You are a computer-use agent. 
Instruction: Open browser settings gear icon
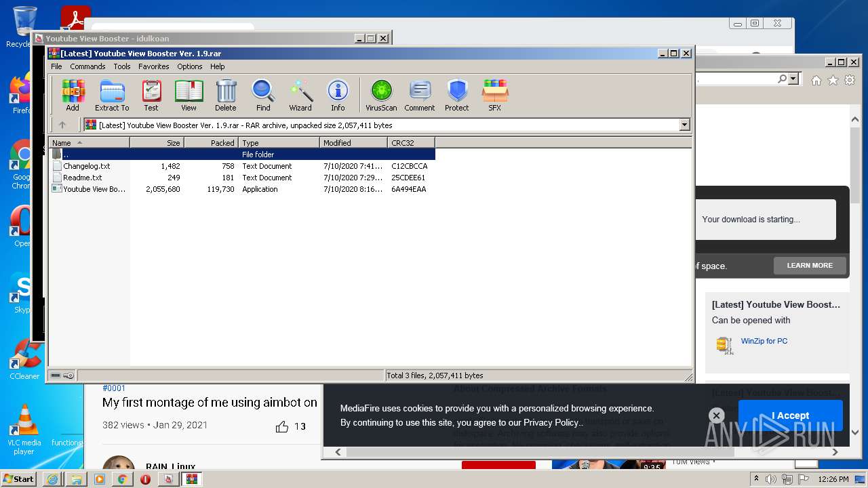[849, 80]
